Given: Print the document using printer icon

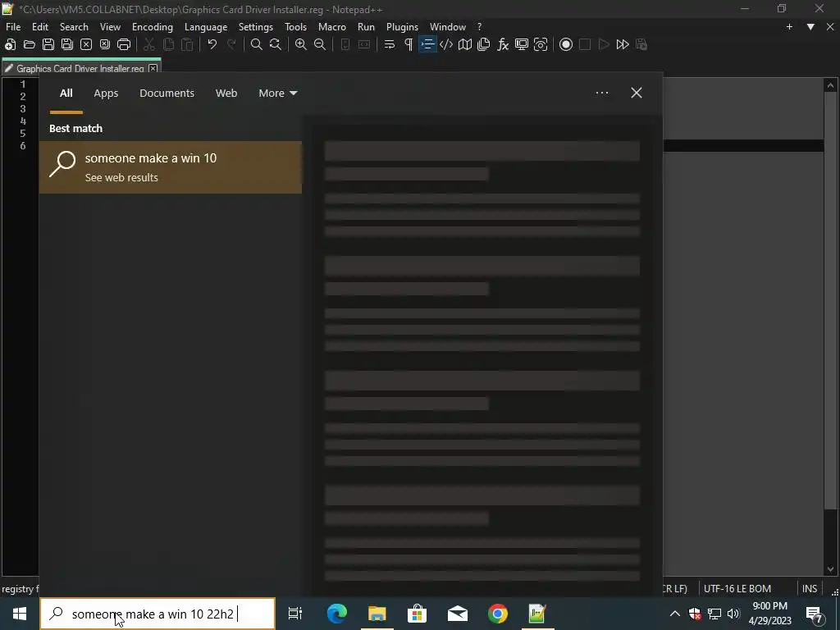Looking at the screenshot, I should coord(124,44).
